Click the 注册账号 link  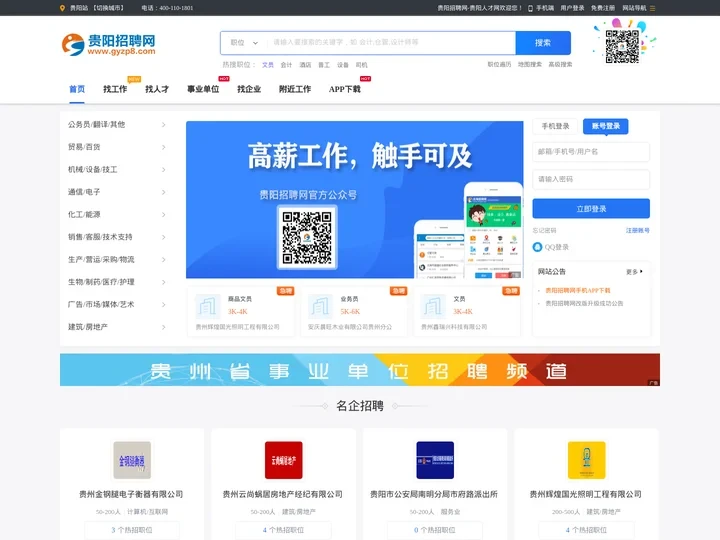[x=637, y=231]
